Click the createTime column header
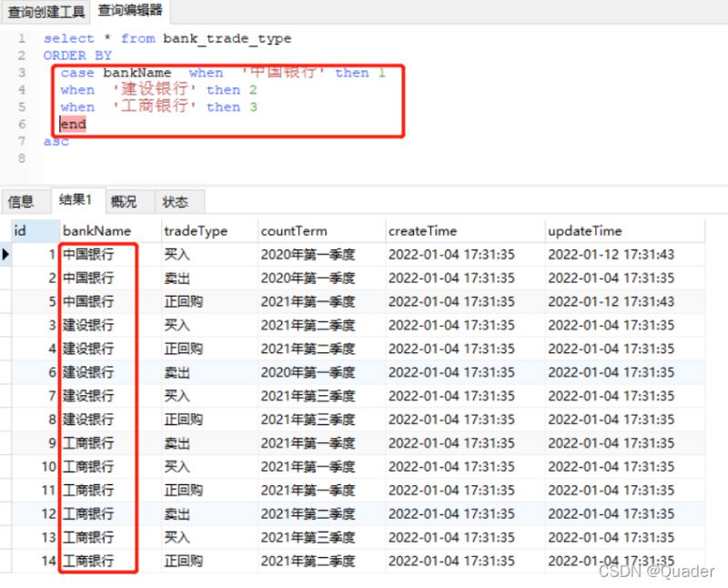728x588 pixels. pos(465,231)
